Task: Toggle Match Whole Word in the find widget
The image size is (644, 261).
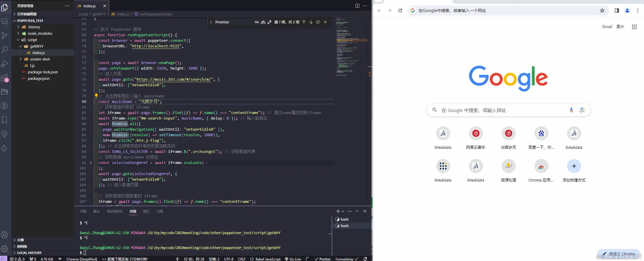Action: coord(263,22)
